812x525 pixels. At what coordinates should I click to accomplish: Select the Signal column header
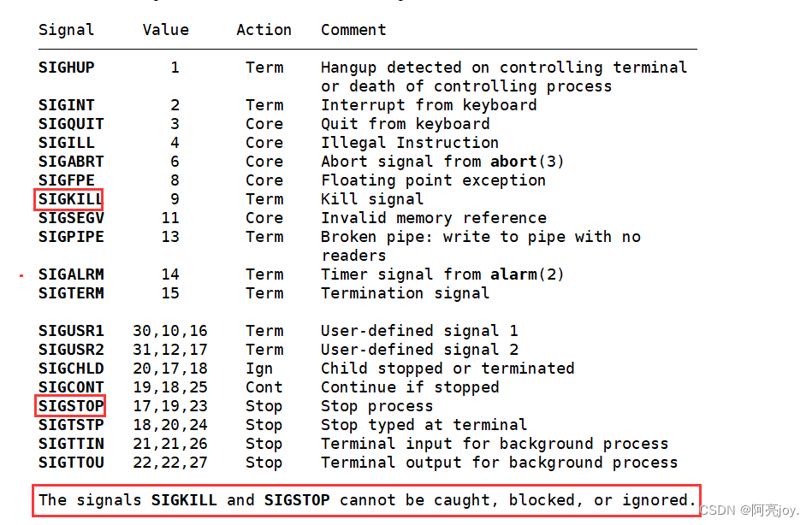tap(66, 31)
